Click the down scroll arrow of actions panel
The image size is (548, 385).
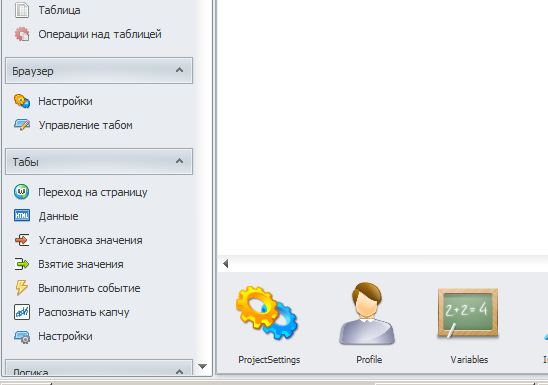coord(202,366)
